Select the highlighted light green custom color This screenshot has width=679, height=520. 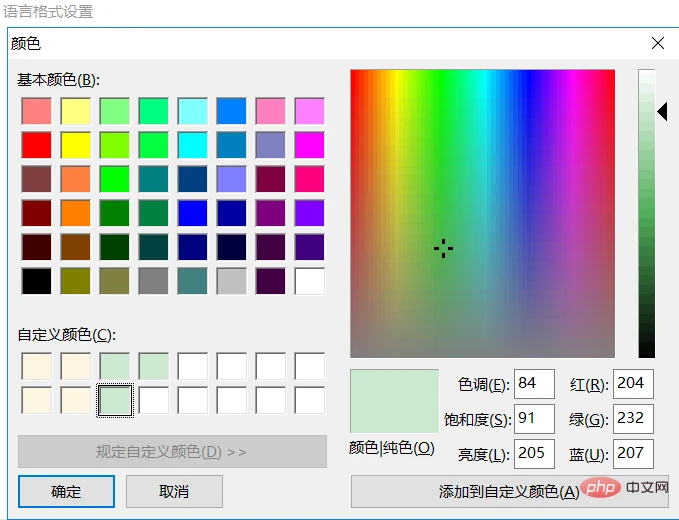click(114, 401)
